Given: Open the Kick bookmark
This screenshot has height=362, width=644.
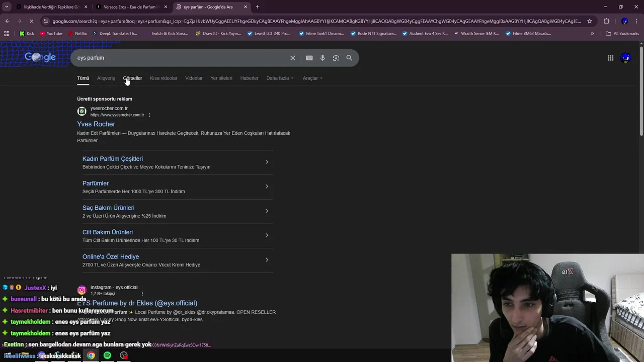Looking at the screenshot, I should pyautogui.click(x=27, y=34).
